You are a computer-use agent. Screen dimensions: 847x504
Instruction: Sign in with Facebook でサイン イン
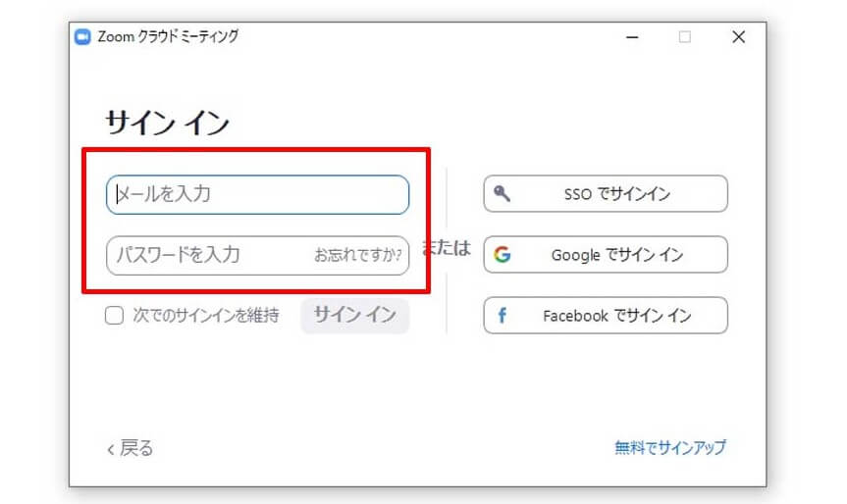[x=606, y=315]
